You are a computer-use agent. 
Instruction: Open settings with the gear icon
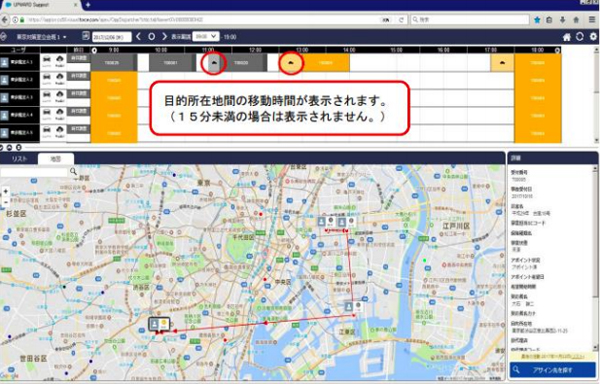click(x=593, y=36)
